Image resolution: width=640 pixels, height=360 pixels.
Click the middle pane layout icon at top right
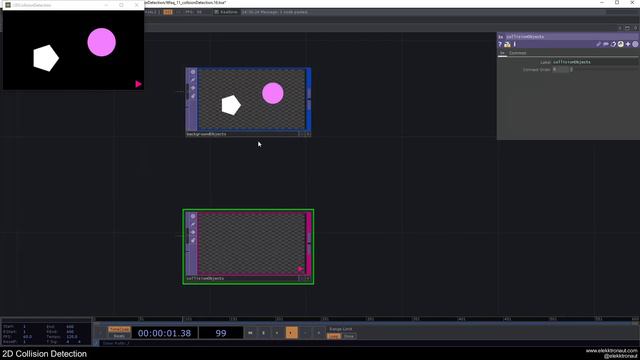628,28
